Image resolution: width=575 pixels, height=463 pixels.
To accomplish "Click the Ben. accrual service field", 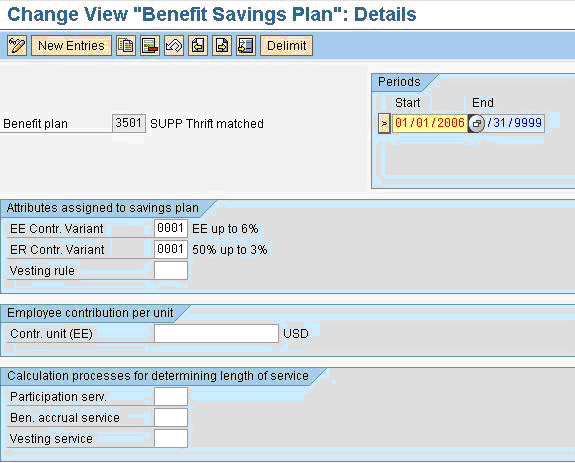I will pyautogui.click(x=171, y=418).
